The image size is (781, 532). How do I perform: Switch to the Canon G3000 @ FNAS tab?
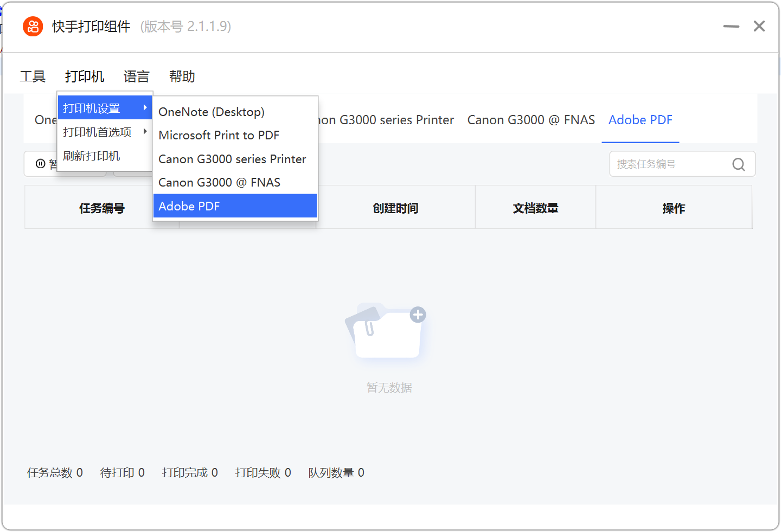coord(531,120)
